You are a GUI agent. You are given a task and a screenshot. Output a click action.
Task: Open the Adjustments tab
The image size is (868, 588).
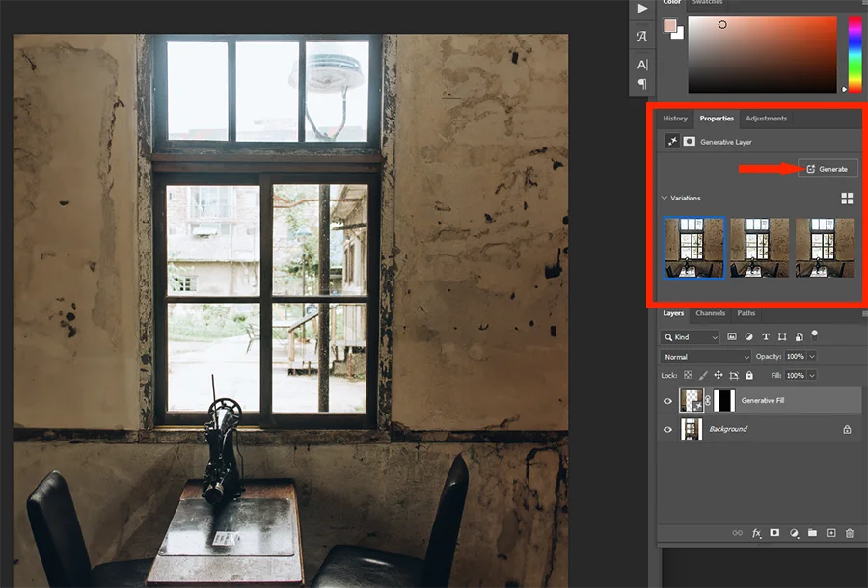[x=766, y=119]
